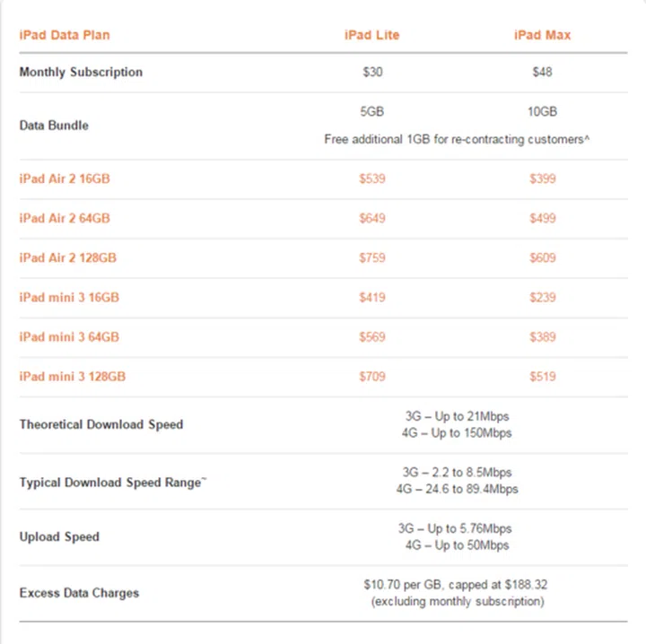Click the iPad Air 2 16GB row label
This screenshot has height=644, width=646.
tap(65, 178)
